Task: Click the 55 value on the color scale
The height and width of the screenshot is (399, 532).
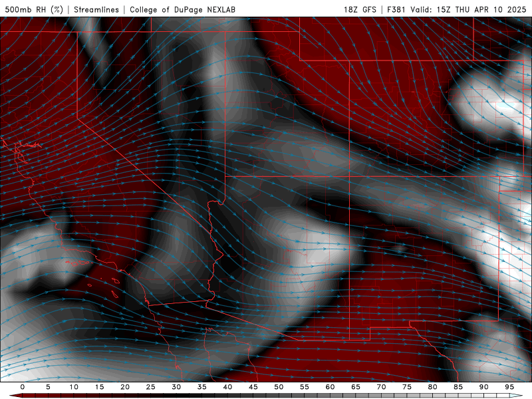Action: coord(305,387)
